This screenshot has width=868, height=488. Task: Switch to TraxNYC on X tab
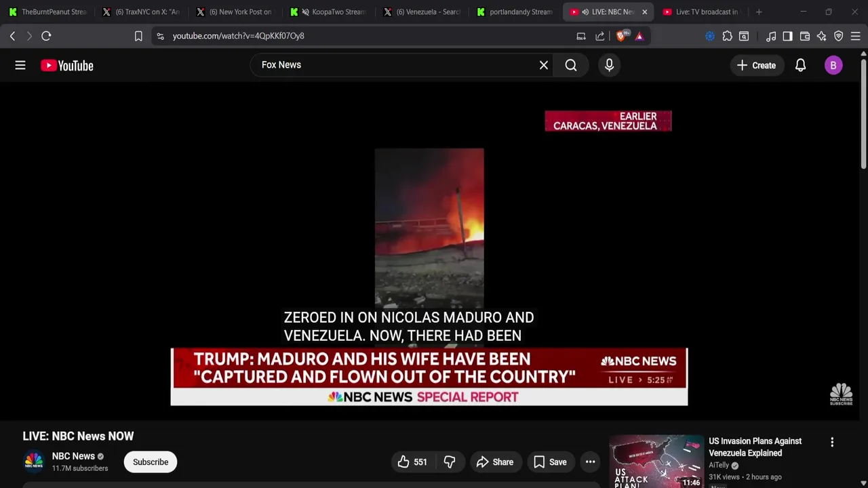pos(141,12)
